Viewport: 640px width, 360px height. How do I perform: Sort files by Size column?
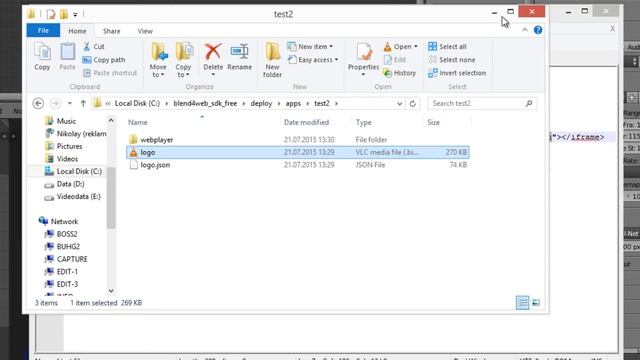coord(433,122)
